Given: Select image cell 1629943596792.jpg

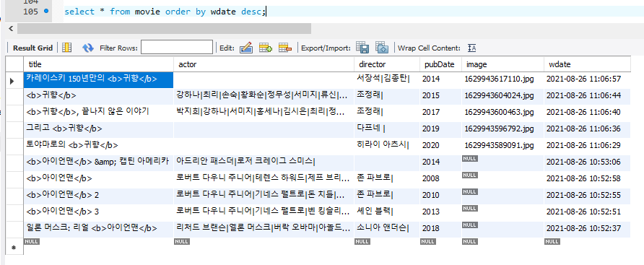Looking at the screenshot, I should (x=502, y=129).
